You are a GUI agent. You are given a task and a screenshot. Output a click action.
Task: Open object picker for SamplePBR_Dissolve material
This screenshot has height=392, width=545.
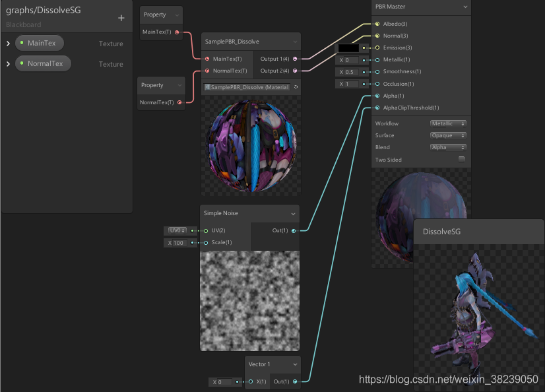tap(296, 87)
